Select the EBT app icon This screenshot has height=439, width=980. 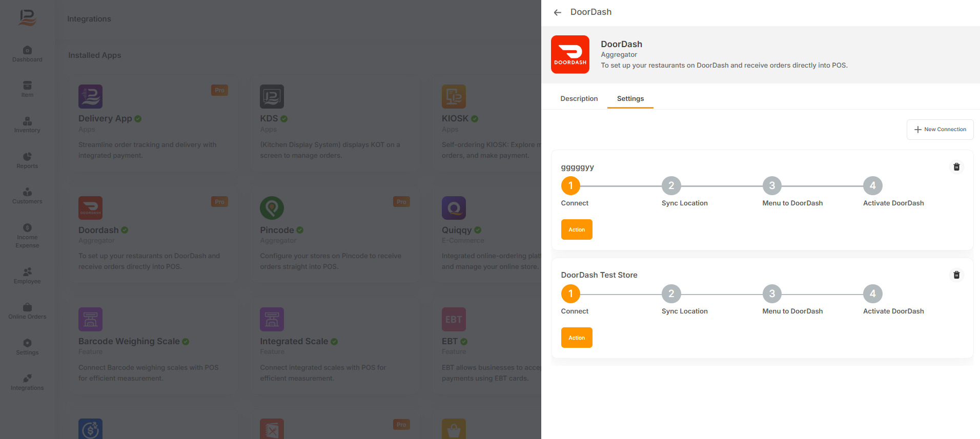[454, 319]
